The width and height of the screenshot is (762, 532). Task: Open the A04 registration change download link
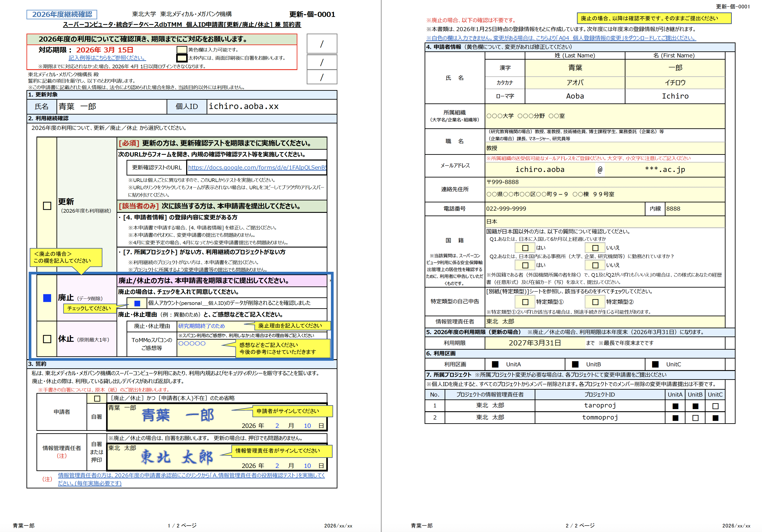(x=561, y=38)
